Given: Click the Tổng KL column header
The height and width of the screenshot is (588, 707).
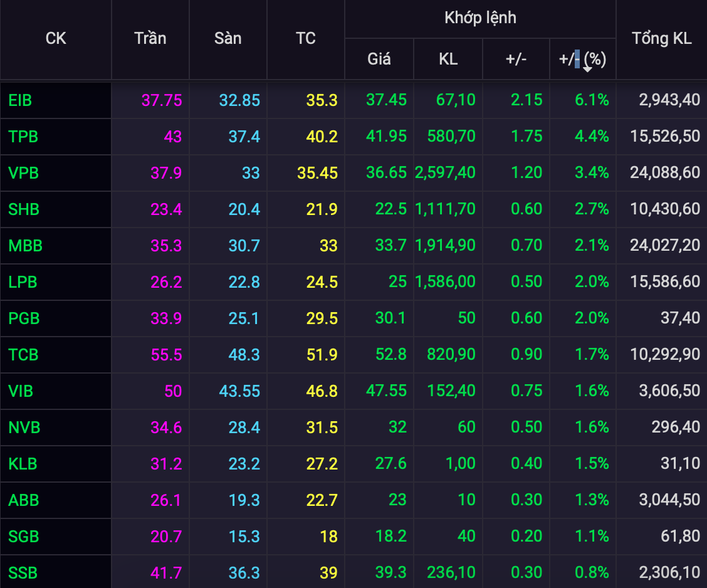Looking at the screenshot, I should tap(661, 39).
